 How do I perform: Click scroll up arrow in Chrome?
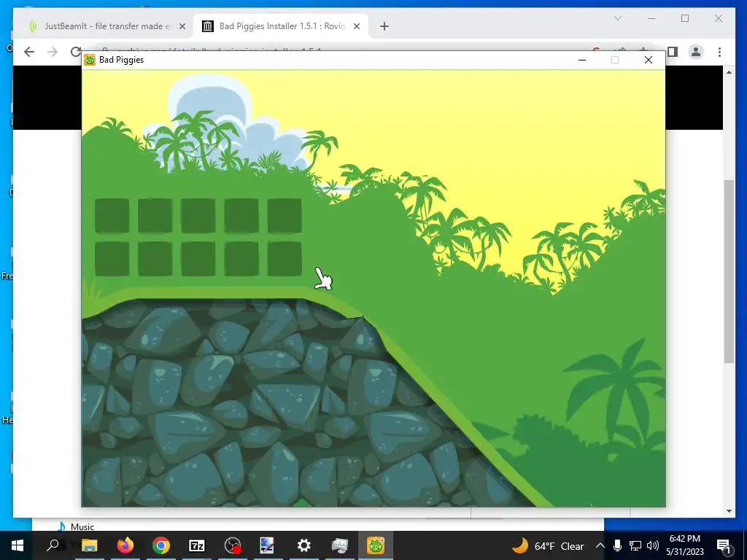[729, 72]
